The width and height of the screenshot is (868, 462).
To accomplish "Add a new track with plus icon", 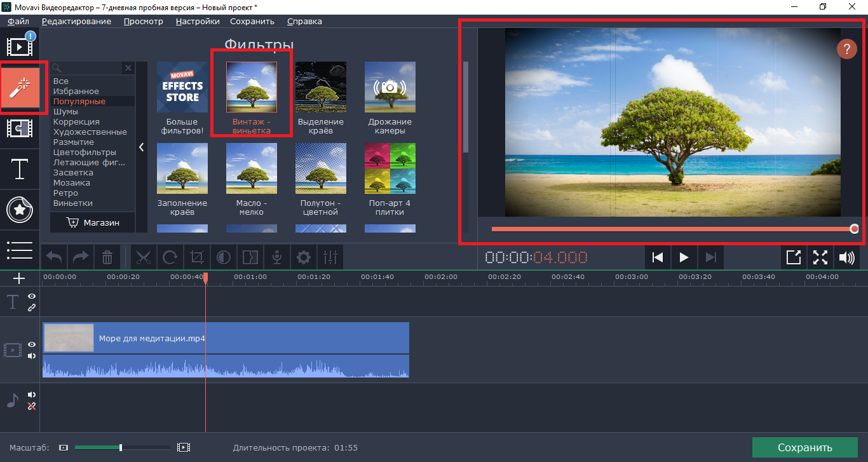I will 19,278.
